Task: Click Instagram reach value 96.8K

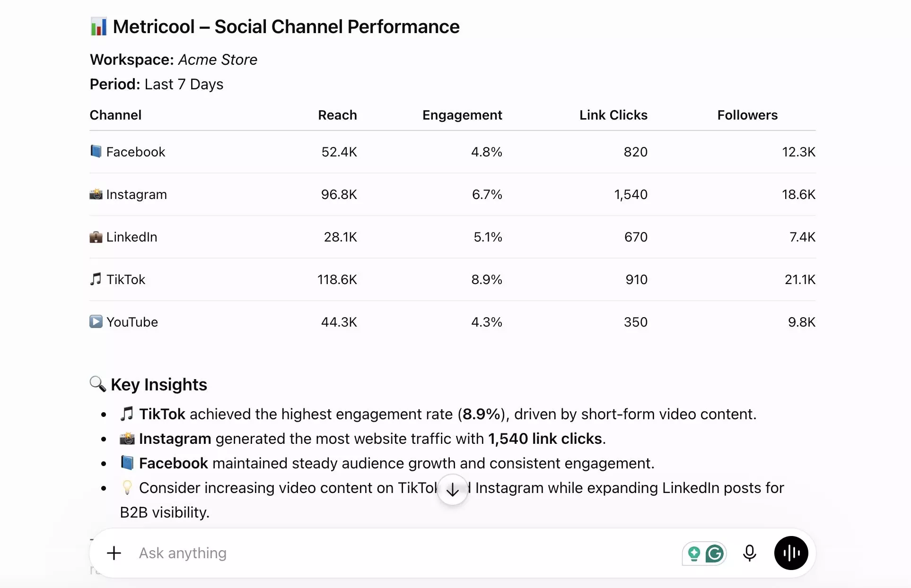Action: pos(339,194)
